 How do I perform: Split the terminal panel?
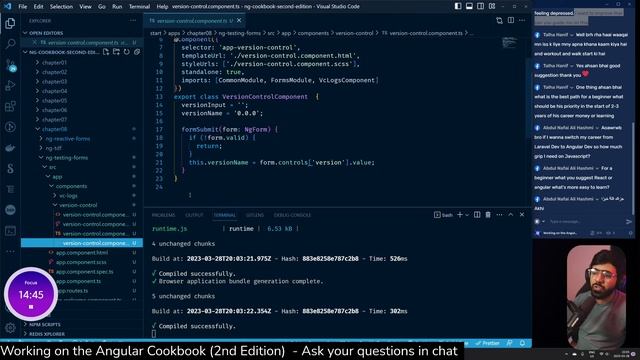(x=477, y=215)
